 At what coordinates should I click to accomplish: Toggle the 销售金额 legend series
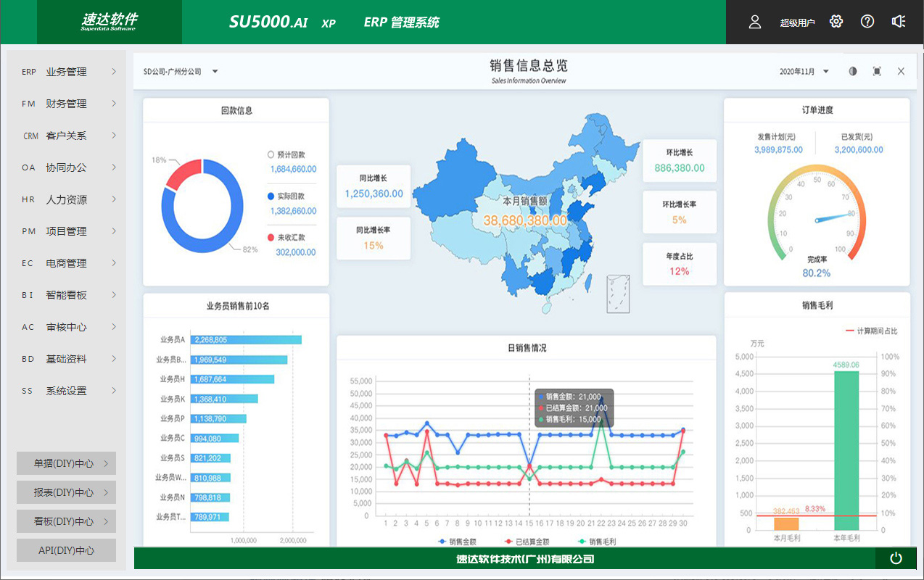pos(458,541)
